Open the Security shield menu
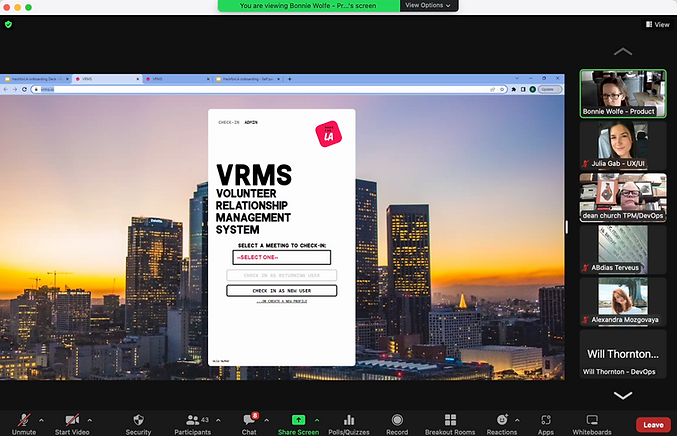 [138, 424]
